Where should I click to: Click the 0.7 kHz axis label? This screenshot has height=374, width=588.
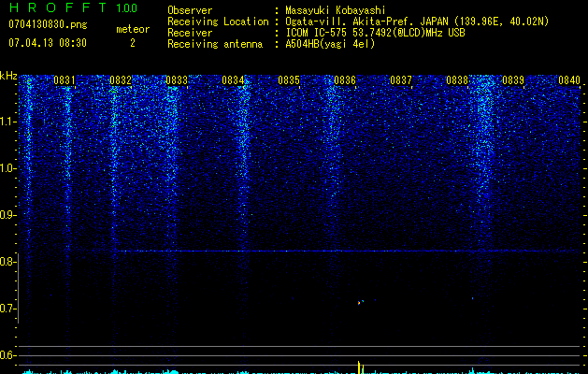[x=7, y=309]
